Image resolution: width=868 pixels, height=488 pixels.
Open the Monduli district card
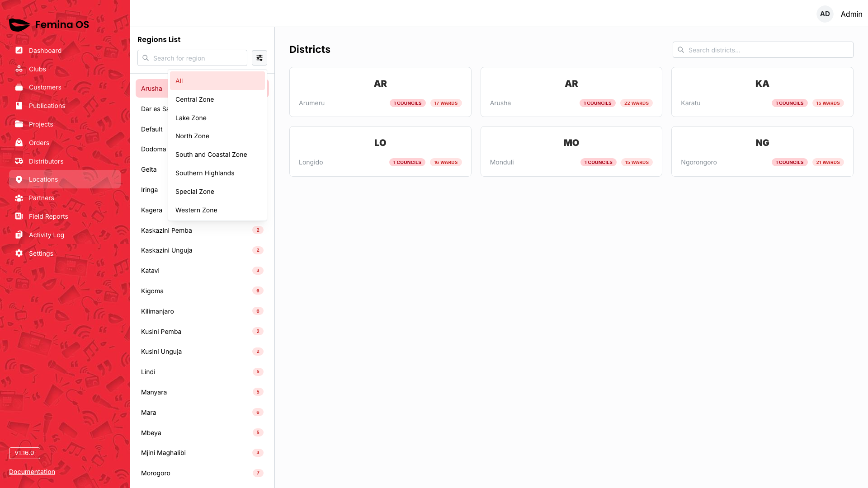tap(571, 151)
